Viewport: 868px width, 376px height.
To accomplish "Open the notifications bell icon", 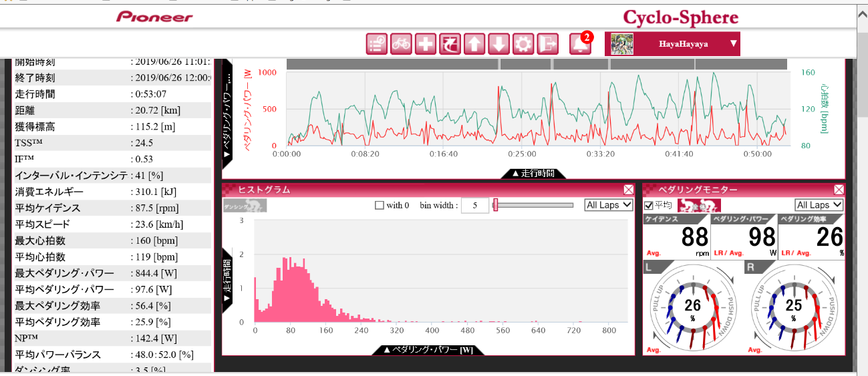I will pos(579,44).
